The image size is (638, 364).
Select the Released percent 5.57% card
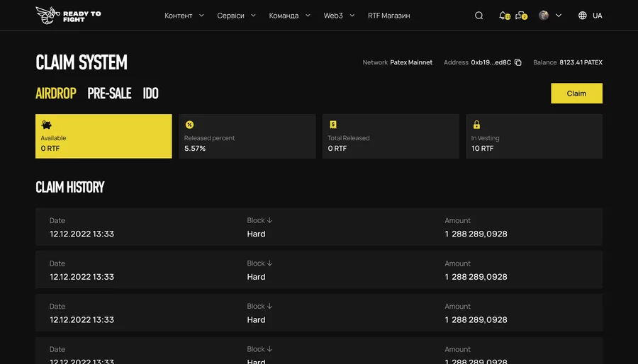click(x=247, y=136)
